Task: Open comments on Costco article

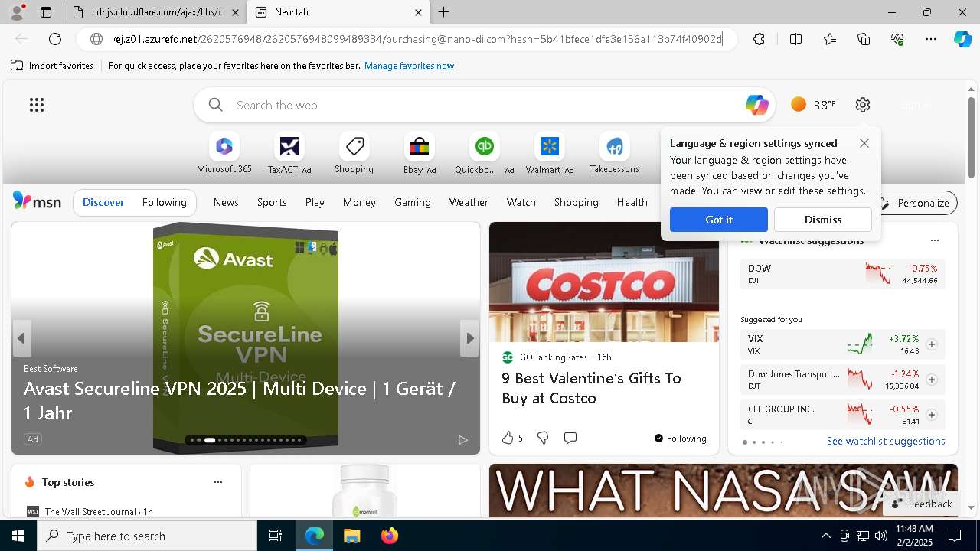Action: tap(570, 438)
